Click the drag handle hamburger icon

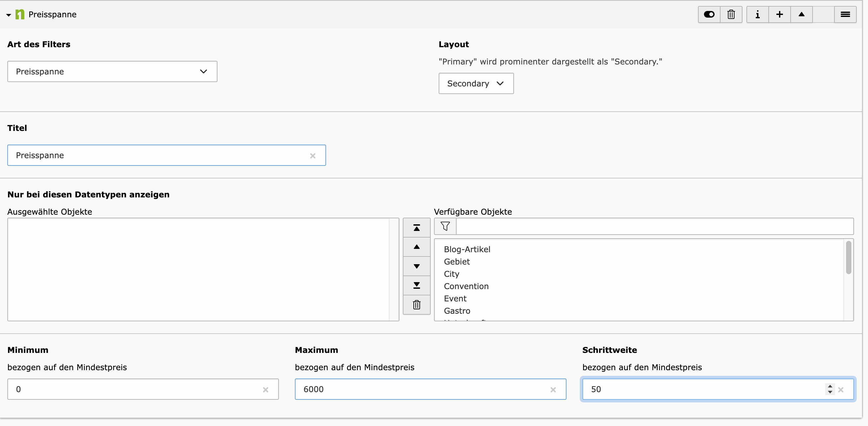tap(845, 15)
